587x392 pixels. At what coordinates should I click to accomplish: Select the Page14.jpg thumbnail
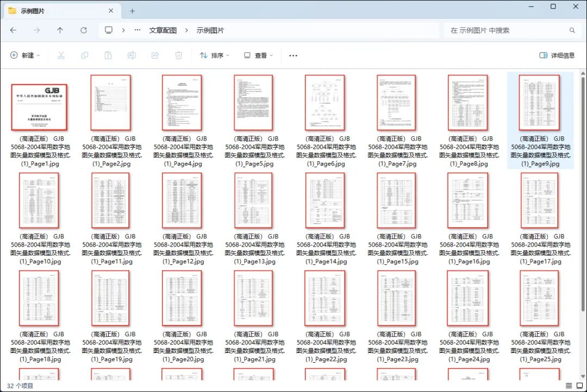(325, 200)
